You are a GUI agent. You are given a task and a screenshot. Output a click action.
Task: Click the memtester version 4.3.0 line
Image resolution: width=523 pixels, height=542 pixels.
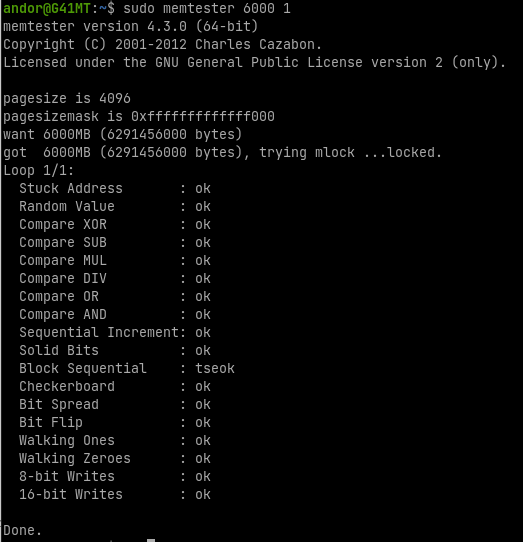131,27
